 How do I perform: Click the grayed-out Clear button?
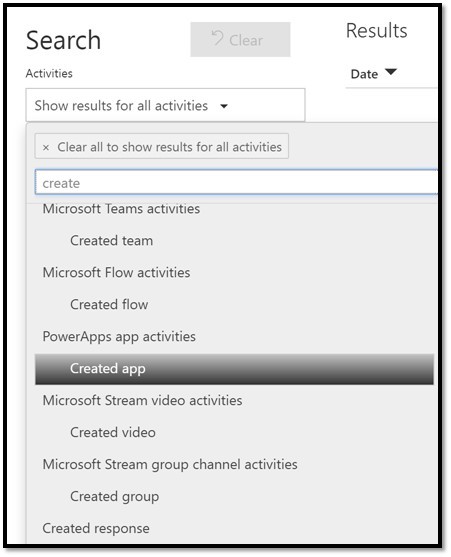pos(240,39)
